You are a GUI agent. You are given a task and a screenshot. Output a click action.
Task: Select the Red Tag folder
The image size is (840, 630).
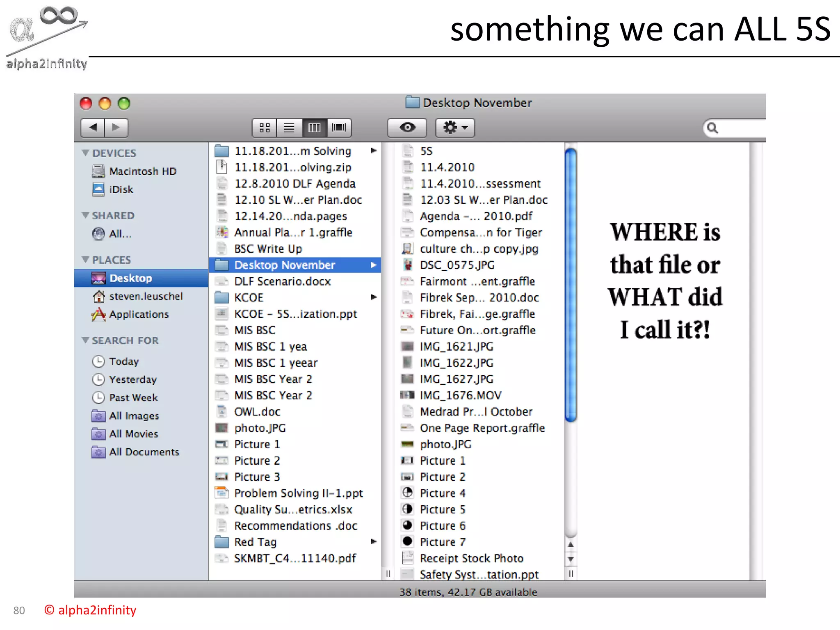[x=255, y=542]
